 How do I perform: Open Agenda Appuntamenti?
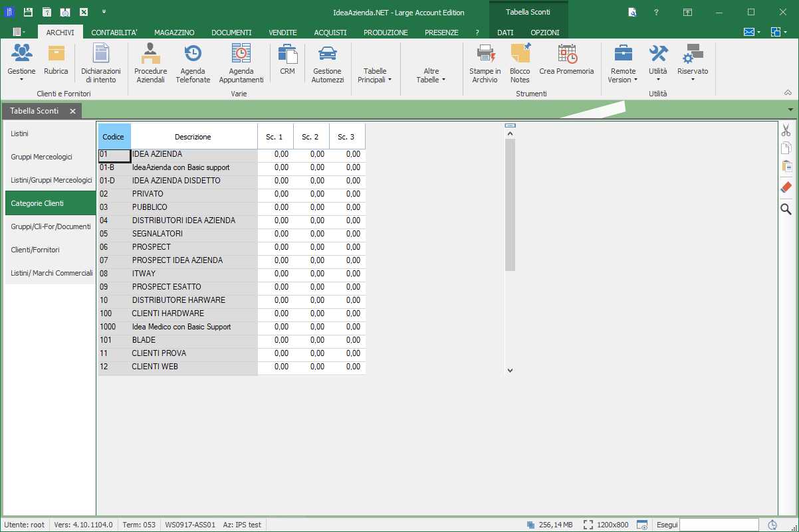point(241,63)
